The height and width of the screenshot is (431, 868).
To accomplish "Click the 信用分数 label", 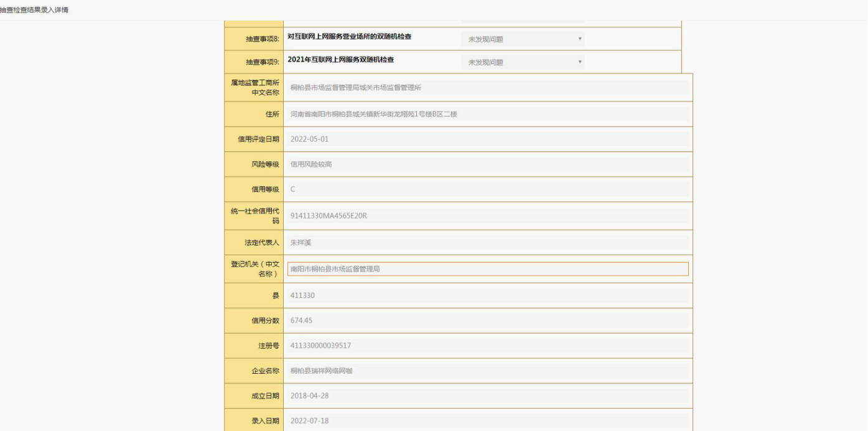I will [265, 321].
